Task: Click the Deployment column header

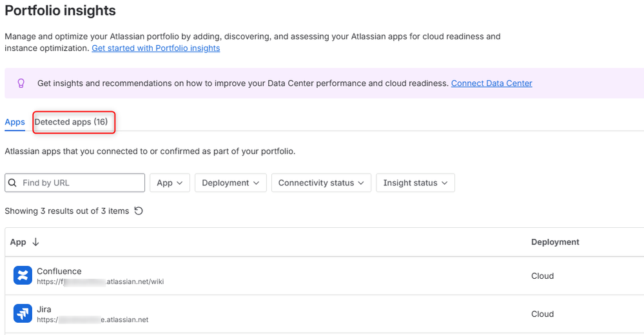Action: (555, 242)
